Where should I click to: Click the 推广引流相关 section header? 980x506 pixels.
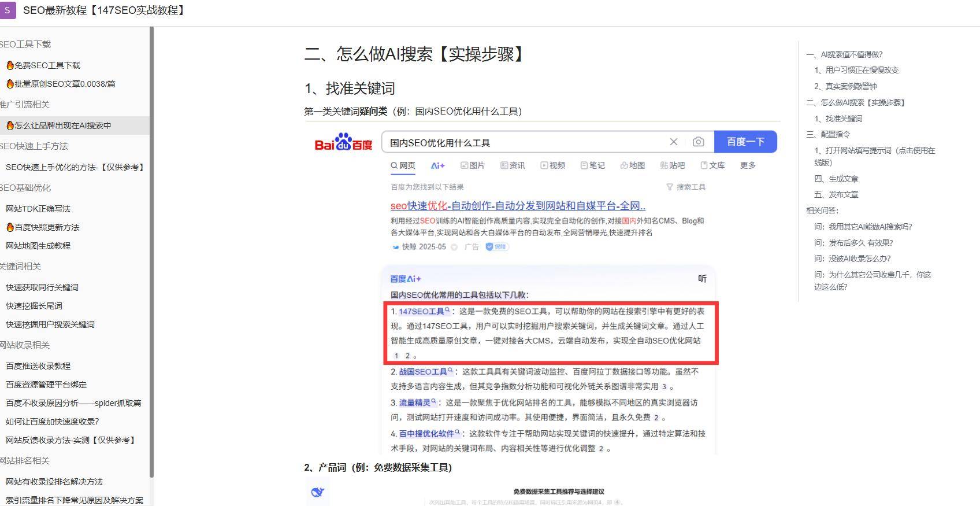[25, 105]
